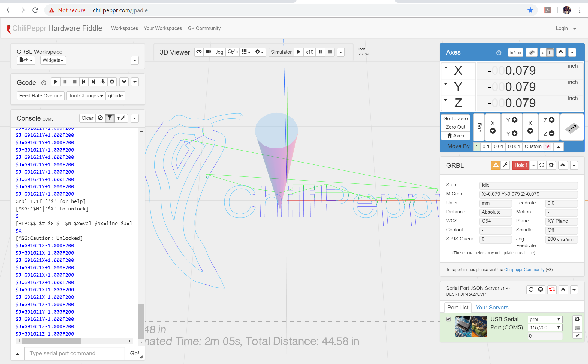This screenshot has height=364, width=588.
Task: Uncheck USB Serial Port COM5 checkbox
Action: tap(448, 319)
